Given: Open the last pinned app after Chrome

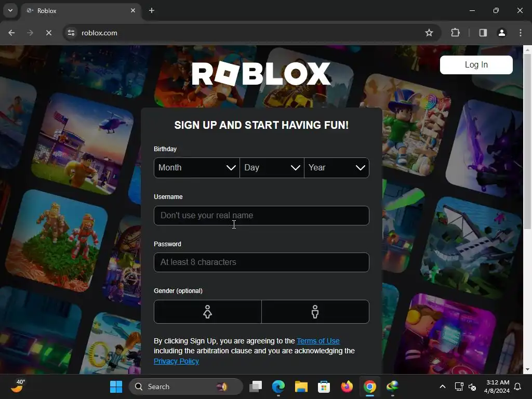Looking at the screenshot, I should tap(393, 387).
